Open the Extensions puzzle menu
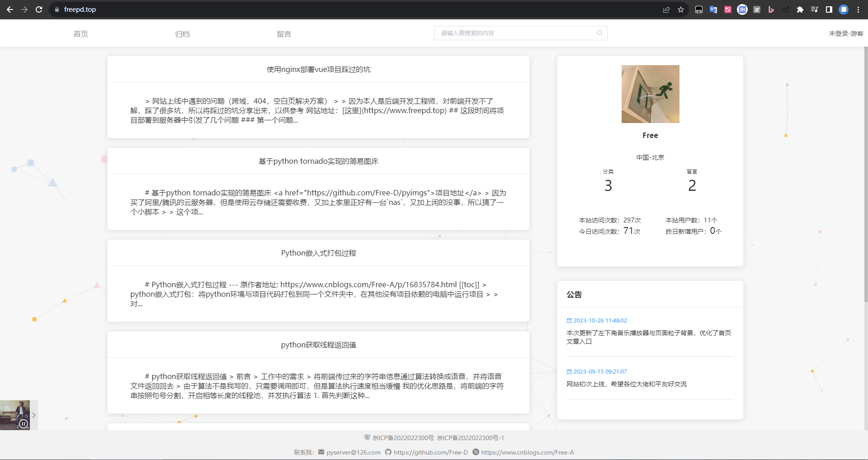 (800, 9)
